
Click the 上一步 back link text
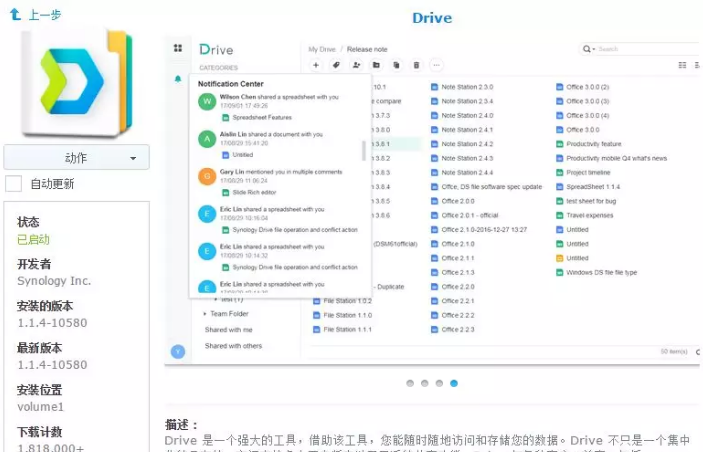(45, 15)
